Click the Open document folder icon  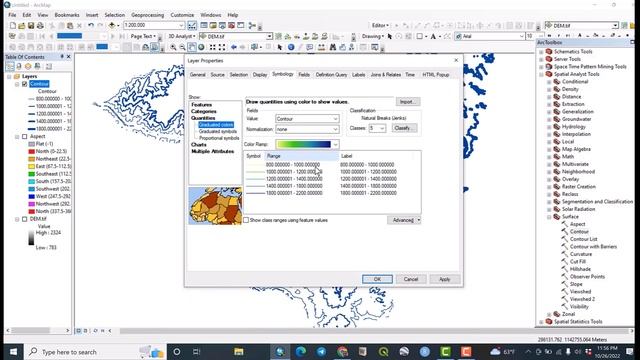tap(22, 25)
